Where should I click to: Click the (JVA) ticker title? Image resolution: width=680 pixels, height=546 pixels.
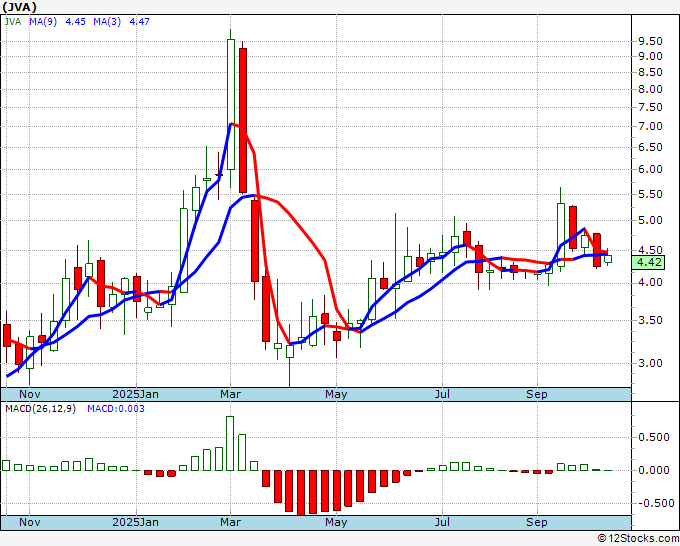(21, 5)
